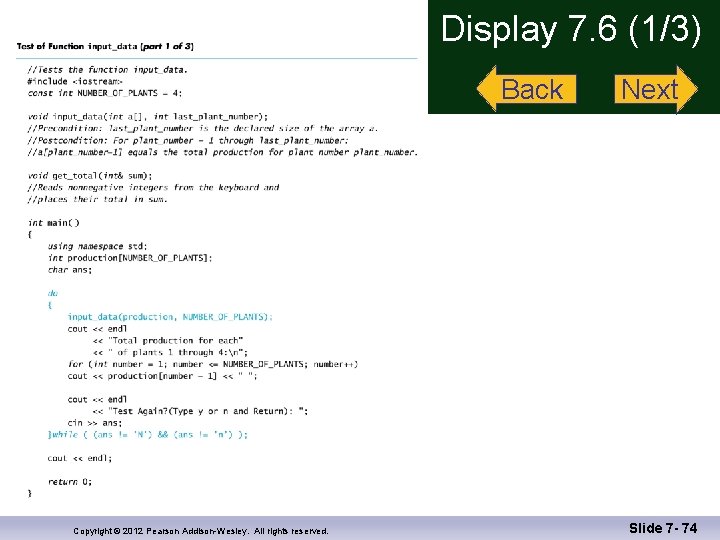Click the '//Reads nonnegative integers...' comment

click(x=153, y=187)
